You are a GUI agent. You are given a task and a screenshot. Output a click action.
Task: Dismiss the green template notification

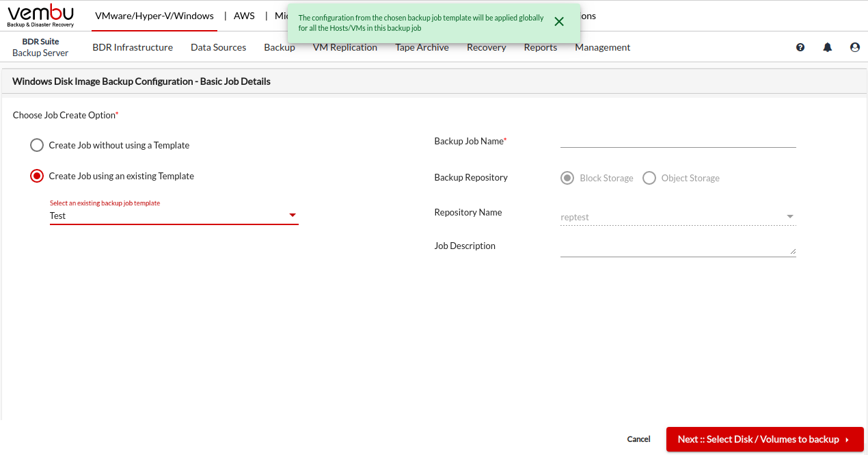[559, 22]
